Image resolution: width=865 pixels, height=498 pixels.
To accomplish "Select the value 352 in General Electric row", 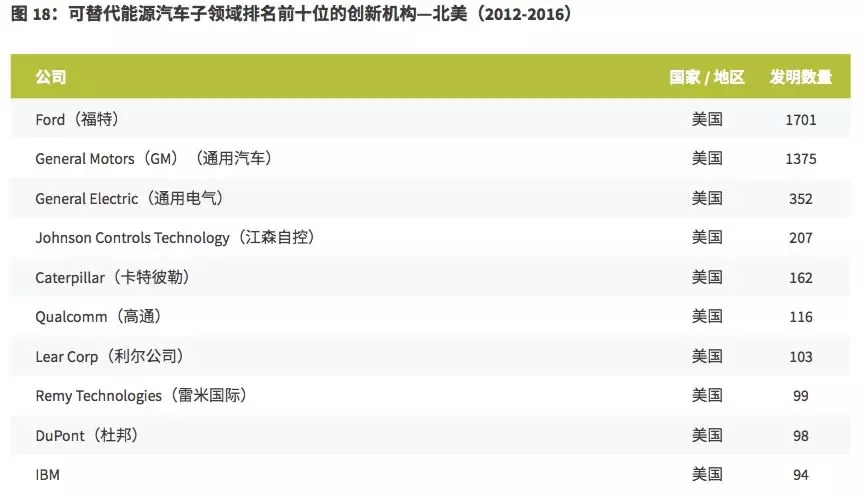I will 800,199.
